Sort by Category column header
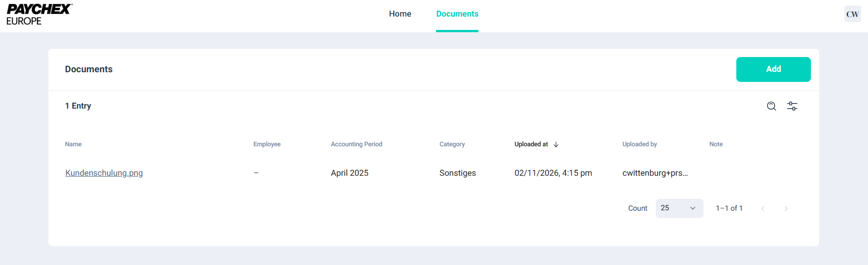 point(452,144)
